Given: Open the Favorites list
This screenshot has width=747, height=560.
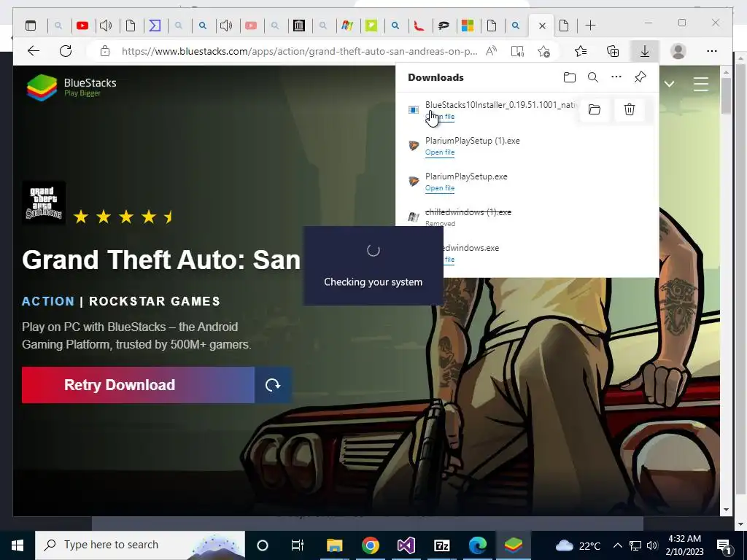Looking at the screenshot, I should (x=581, y=51).
